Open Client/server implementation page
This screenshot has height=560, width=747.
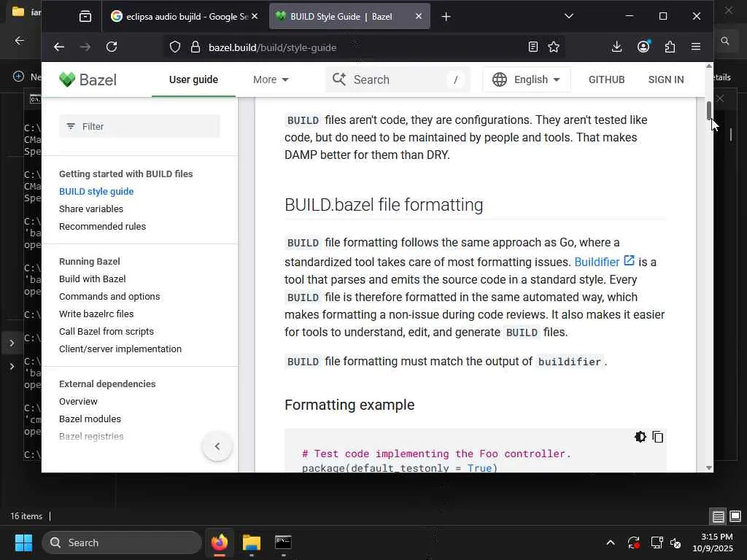click(x=120, y=349)
